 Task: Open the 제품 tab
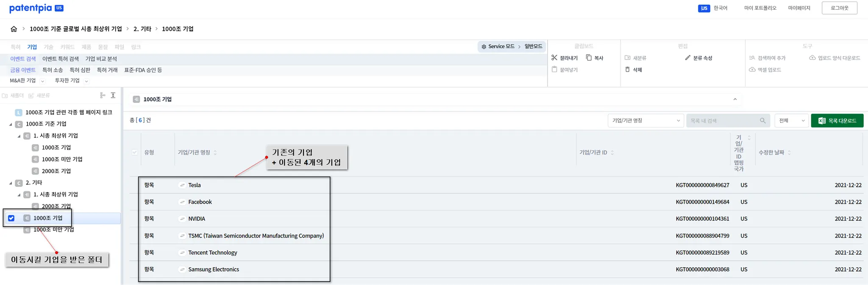point(86,47)
